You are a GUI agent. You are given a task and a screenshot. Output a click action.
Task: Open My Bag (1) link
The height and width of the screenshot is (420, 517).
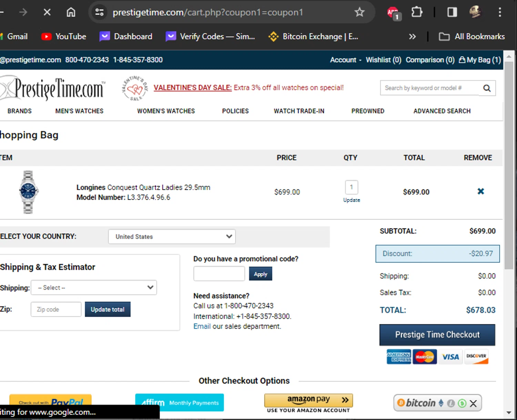(x=480, y=60)
